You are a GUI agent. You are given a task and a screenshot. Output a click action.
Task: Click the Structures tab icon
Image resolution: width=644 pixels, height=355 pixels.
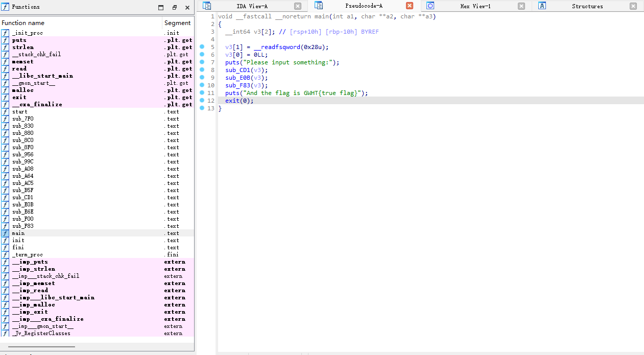(542, 6)
